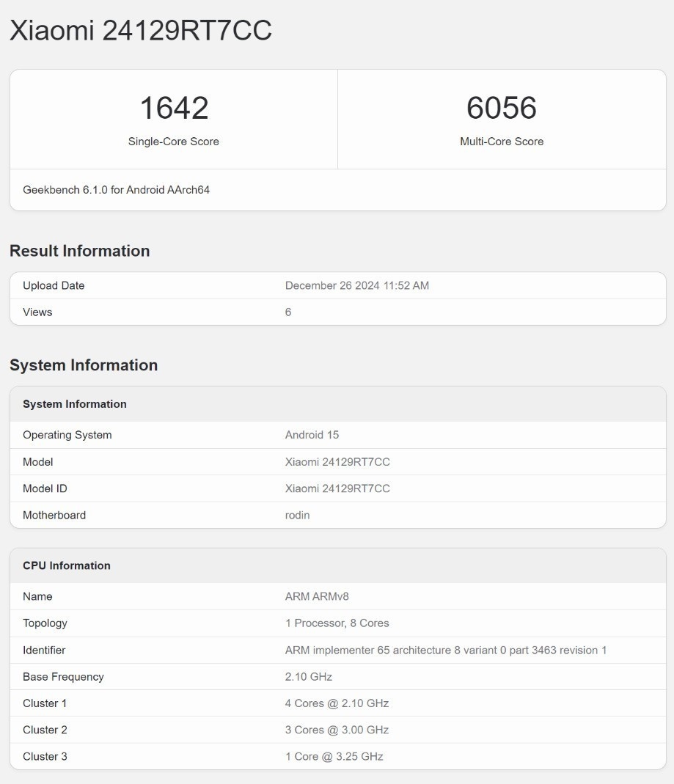Select the Views label
The height and width of the screenshot is (784, 674).
(x=37, y=312)
